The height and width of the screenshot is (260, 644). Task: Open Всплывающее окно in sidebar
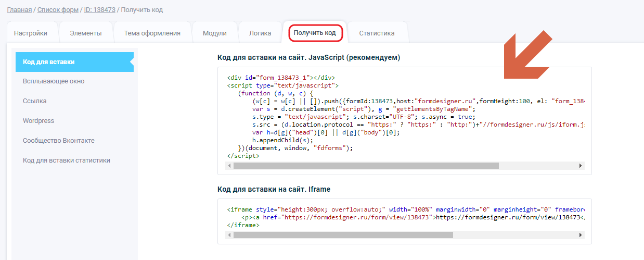pyautogui.click(x=54, y=81)
